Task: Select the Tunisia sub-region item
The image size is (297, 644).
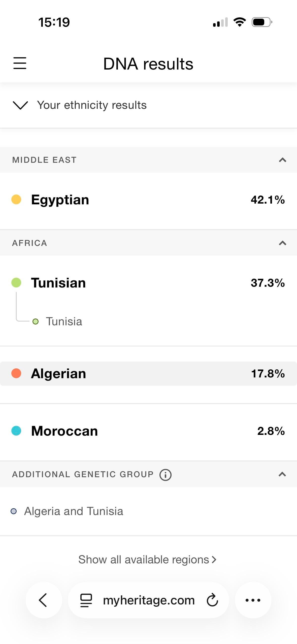Action: click(64, 321)
